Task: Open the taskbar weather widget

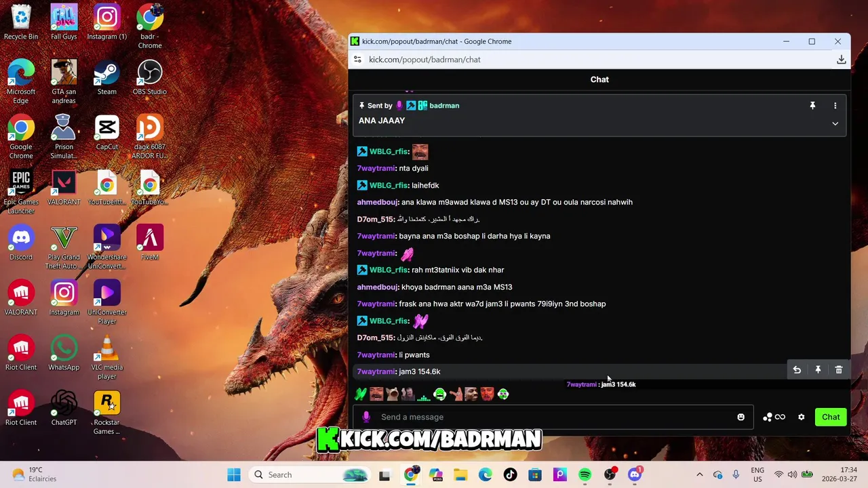Action: pos(34,474)
